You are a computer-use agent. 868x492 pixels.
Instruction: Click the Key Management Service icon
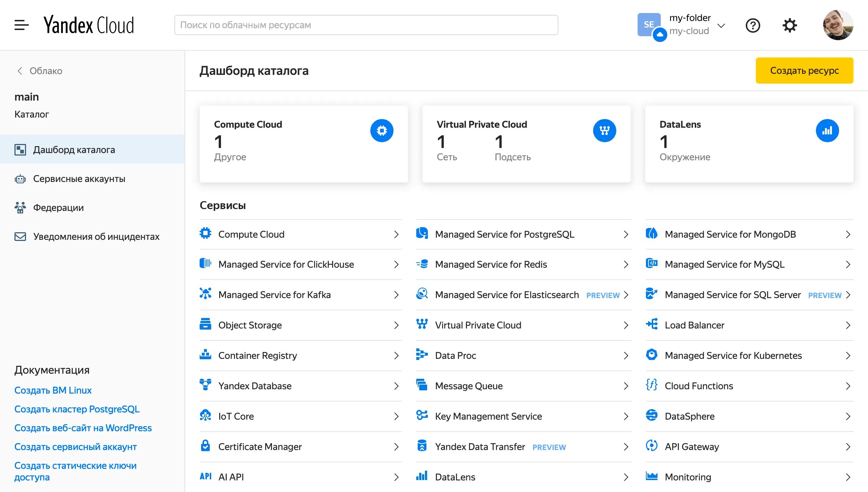tap(422, 416)
